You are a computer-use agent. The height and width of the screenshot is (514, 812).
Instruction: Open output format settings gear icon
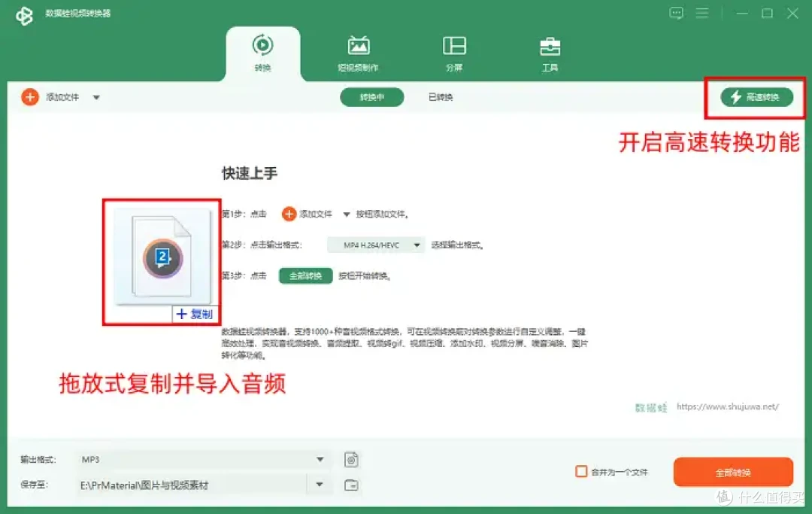[351, 460]
